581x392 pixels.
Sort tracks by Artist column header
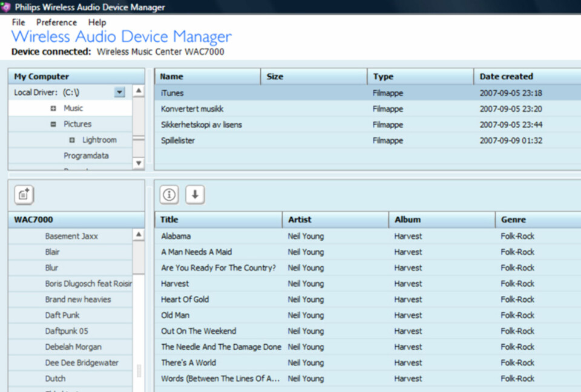coord(336,220)
